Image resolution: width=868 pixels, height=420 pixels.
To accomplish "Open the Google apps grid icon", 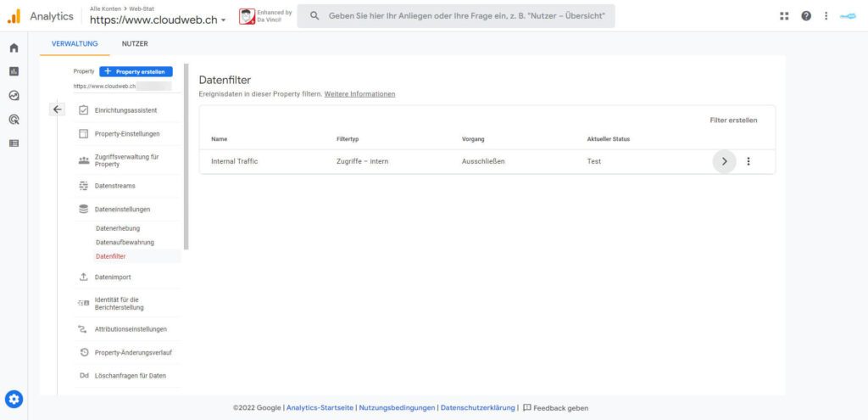I will [x=784, y=16].
